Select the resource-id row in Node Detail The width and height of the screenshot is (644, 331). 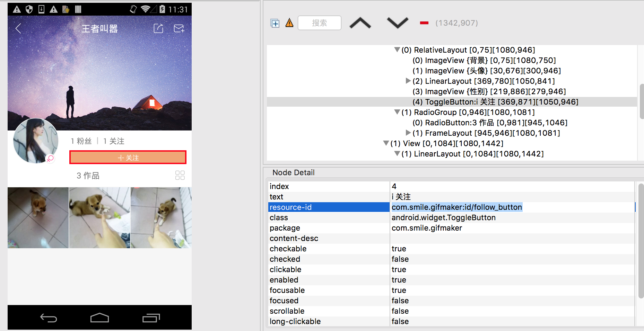click(x=329, y=207)
